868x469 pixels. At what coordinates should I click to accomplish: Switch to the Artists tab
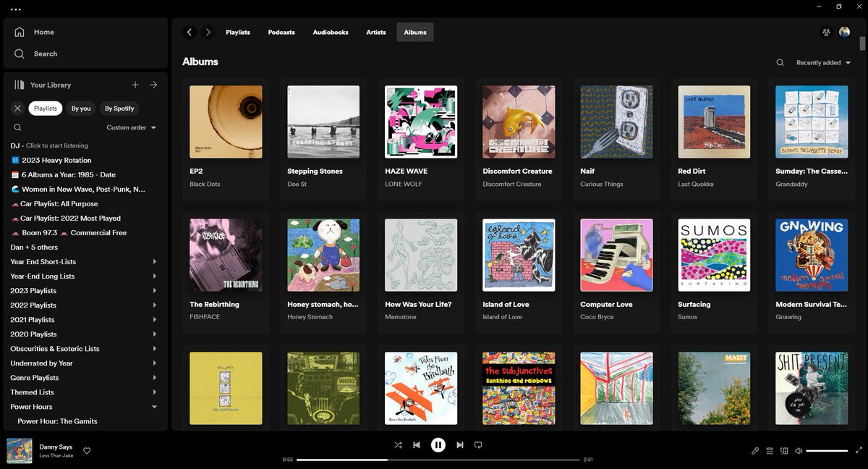376,32
